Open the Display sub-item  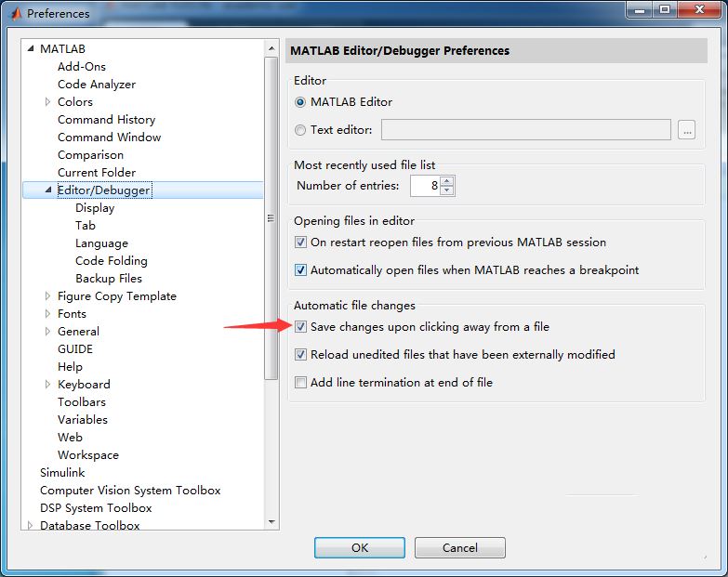click(x=95, y=208)
